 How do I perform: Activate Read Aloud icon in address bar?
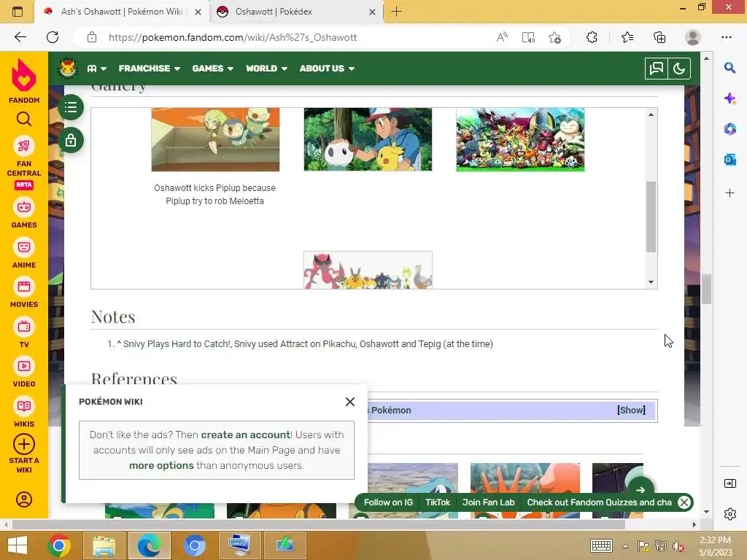(x=502, y=37)
